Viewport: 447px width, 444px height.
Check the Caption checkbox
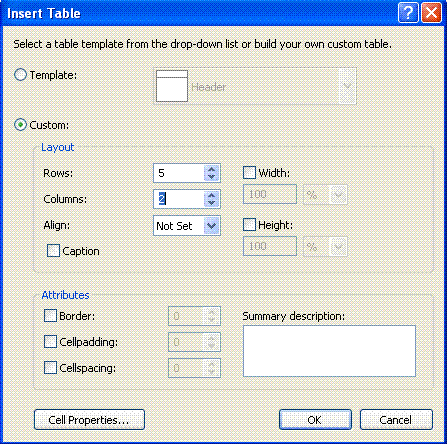[x=53, y=251]
